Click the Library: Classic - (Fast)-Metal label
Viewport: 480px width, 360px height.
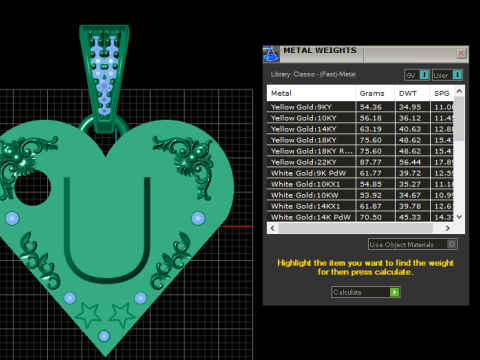pyautogui.click(x=313, y=74)
